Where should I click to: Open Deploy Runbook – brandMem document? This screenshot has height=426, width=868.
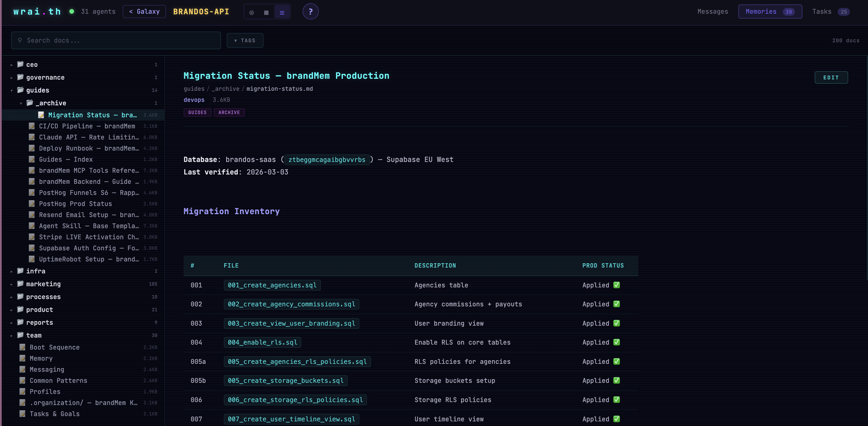[83, 149]
